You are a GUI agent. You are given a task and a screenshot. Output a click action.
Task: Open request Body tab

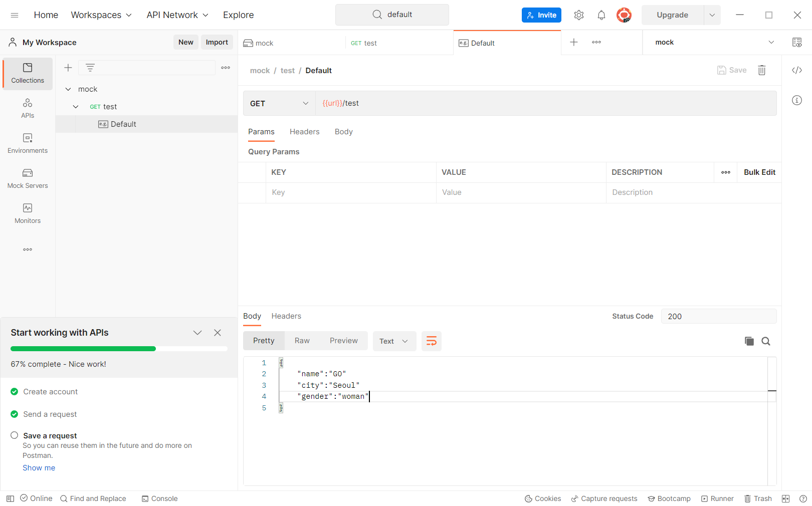pos(344,132)
